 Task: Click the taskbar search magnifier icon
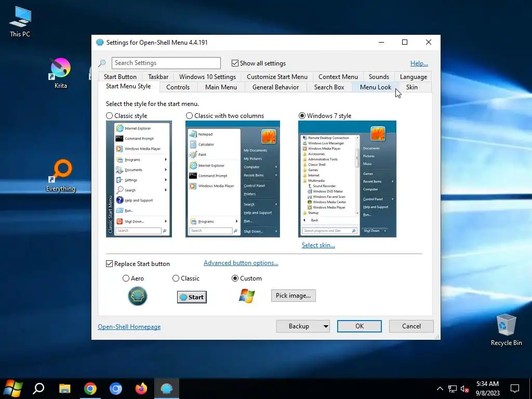coord(38,389)
